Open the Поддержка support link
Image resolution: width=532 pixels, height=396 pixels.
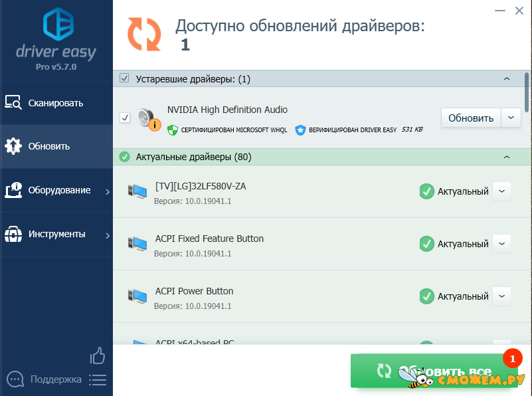(56, 379)
